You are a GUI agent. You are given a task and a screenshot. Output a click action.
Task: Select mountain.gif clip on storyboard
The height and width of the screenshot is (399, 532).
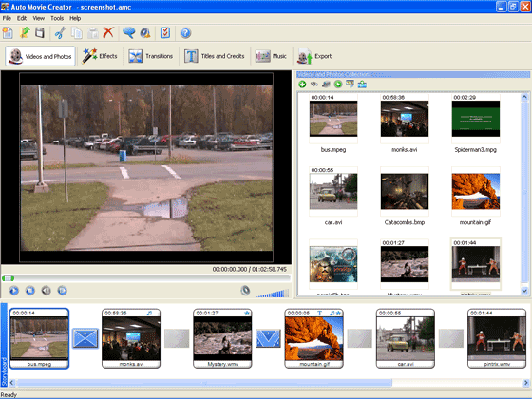click(x=313, y=338)
